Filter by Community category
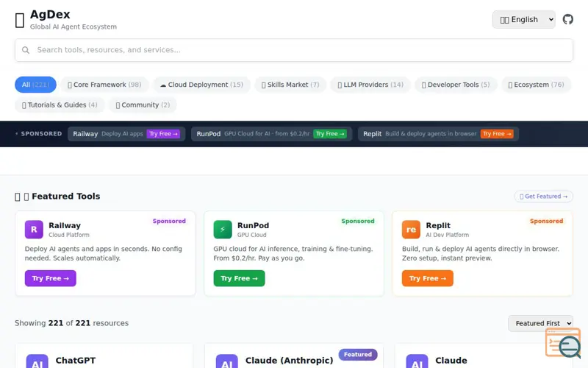 click(143, 105)
